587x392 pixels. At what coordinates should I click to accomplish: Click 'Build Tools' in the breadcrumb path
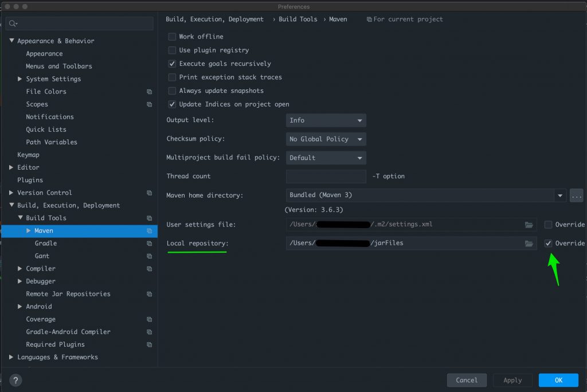298,19
